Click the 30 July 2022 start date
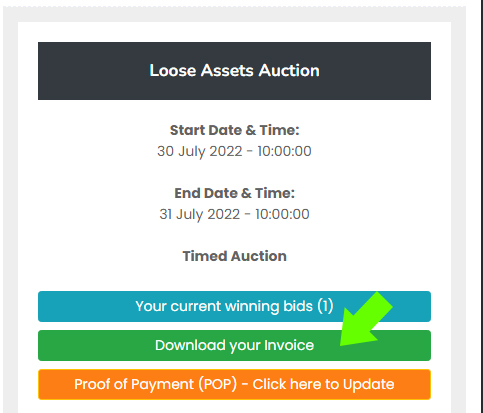 coord(200,151)
